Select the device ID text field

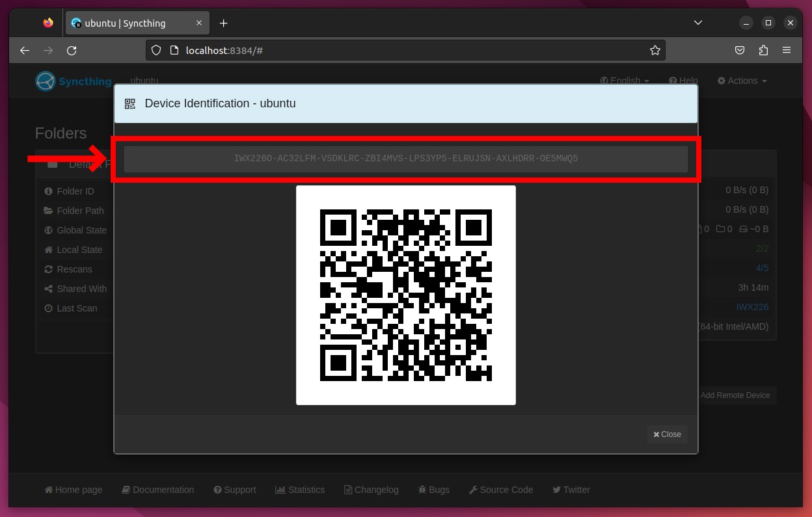406,159
